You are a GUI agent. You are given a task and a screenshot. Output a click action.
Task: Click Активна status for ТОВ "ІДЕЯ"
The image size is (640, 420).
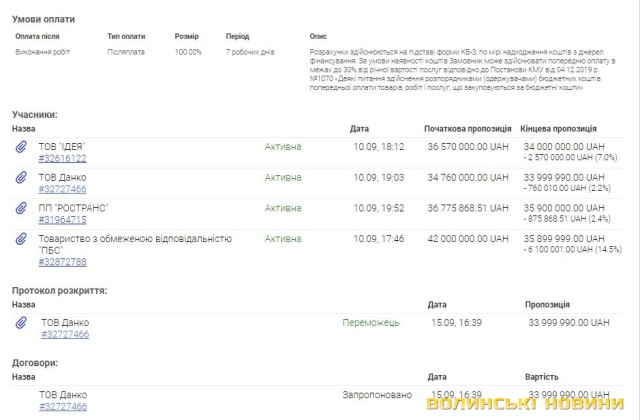[x=282, y=147]
